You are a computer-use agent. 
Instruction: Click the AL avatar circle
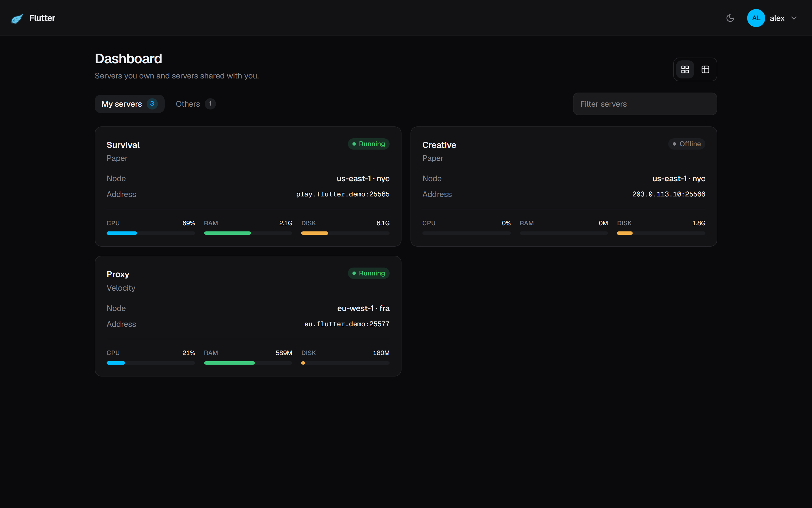[x=756, y=18]
